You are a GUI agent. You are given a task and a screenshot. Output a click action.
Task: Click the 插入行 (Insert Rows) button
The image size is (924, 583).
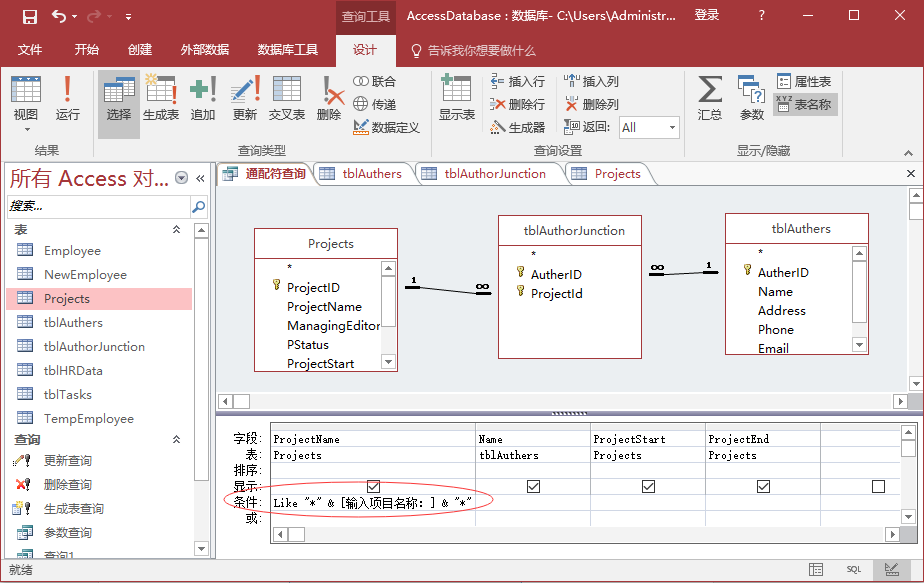pyautogui.click(x=517, y=82)
